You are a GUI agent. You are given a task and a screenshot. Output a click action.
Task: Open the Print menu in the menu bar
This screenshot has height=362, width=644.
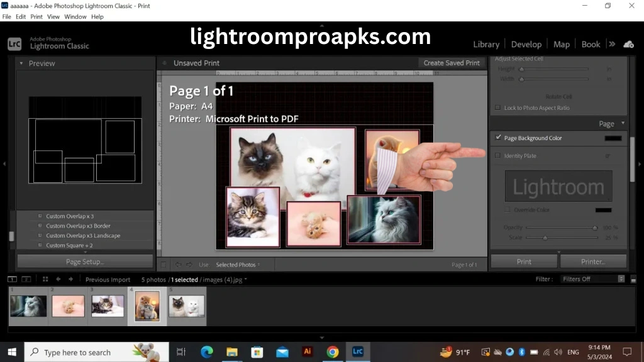pos(38,16)
